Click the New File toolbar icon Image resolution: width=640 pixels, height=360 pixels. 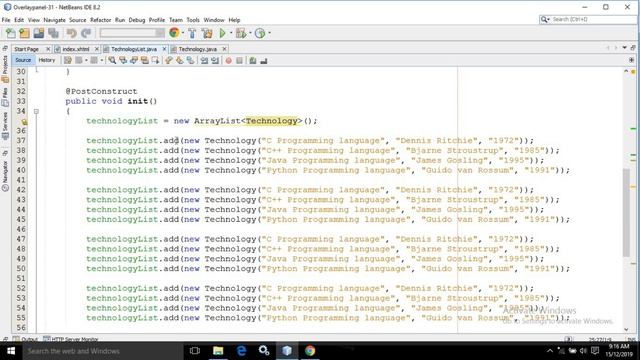coord(11,33)
